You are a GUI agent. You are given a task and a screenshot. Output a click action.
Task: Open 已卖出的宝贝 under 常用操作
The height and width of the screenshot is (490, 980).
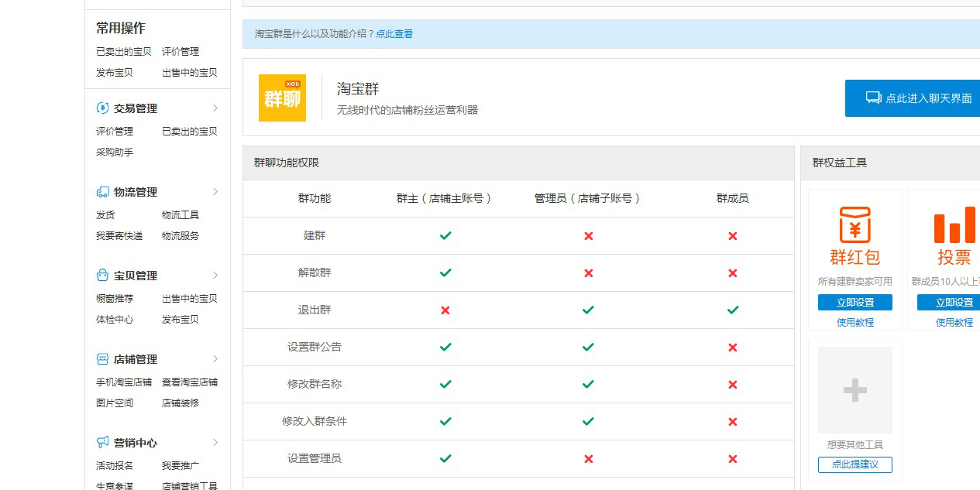[x=124, y=52]
